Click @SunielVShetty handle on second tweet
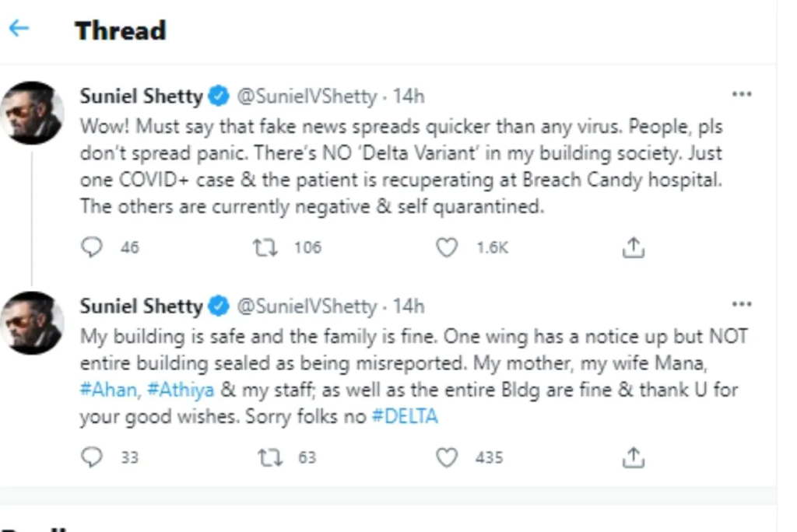The image size is (797, 532). [x=305, y=306]
